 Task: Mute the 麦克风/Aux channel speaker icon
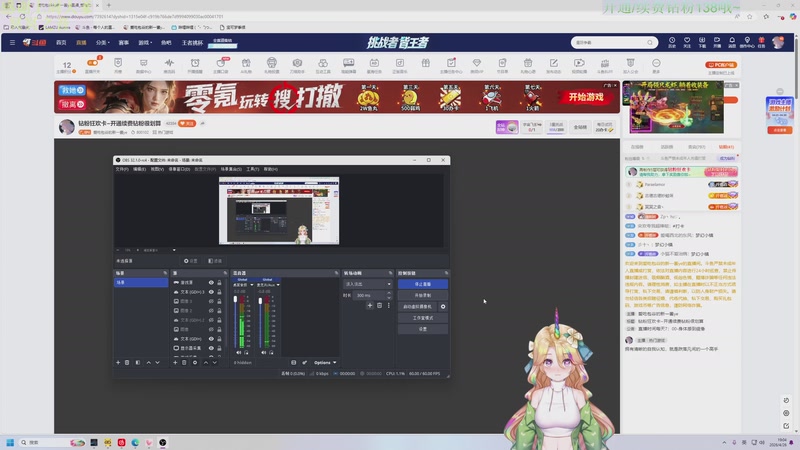[x=263, y=352]
